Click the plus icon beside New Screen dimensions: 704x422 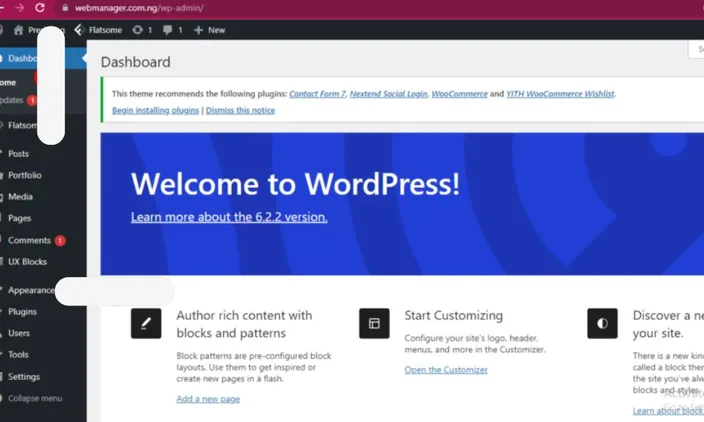(198, 30)
